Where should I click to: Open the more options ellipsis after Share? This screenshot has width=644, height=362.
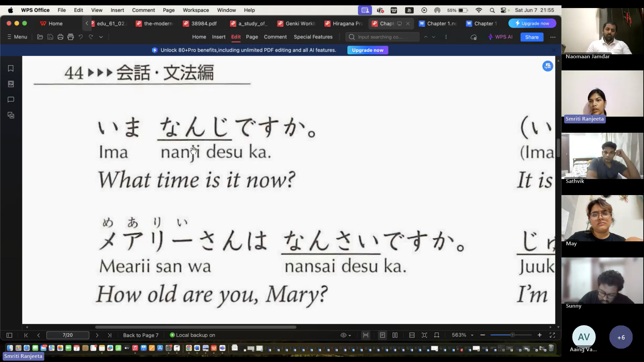(x=553, y=37)
